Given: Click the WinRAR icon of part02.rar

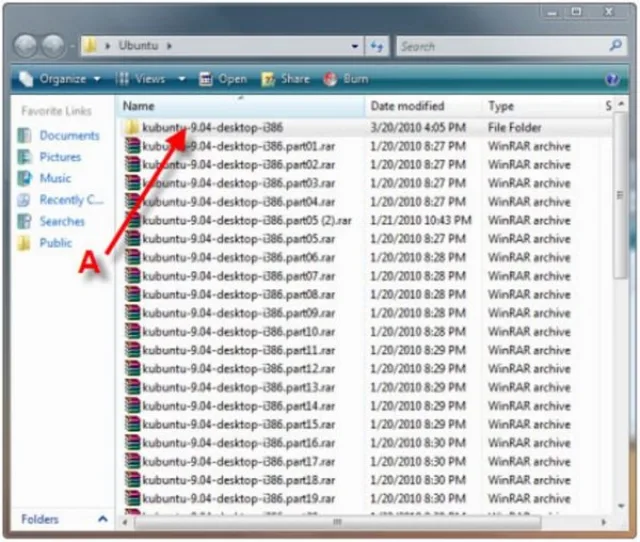Looking at the screenshot, I should pyautogui.click(x=133, y=164).
